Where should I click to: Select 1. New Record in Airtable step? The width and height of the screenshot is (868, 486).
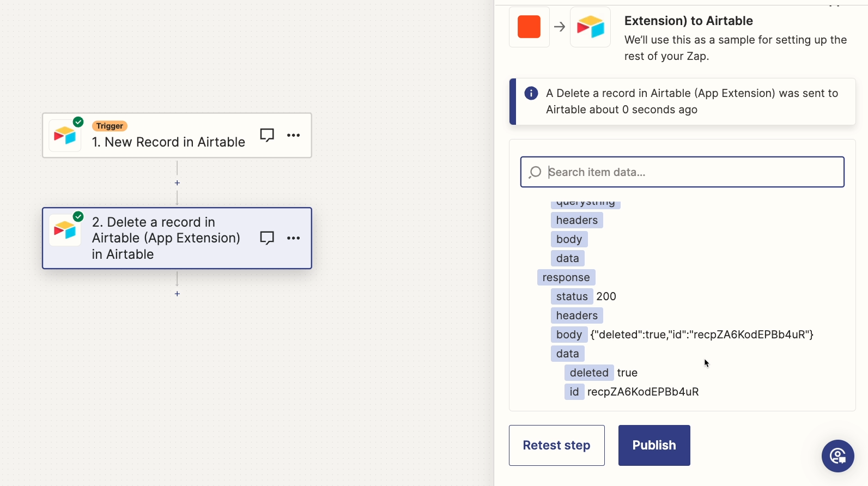[177, 136]
